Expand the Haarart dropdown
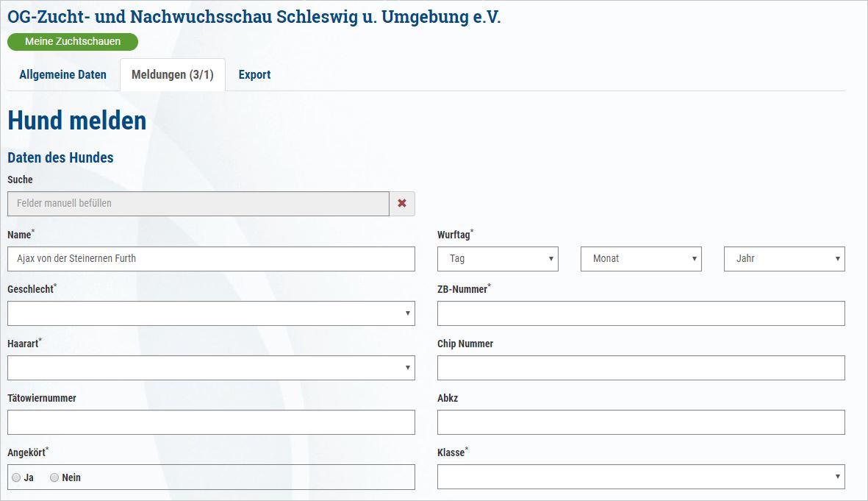Viewport: 868px width, 501px height. [211, 367]
